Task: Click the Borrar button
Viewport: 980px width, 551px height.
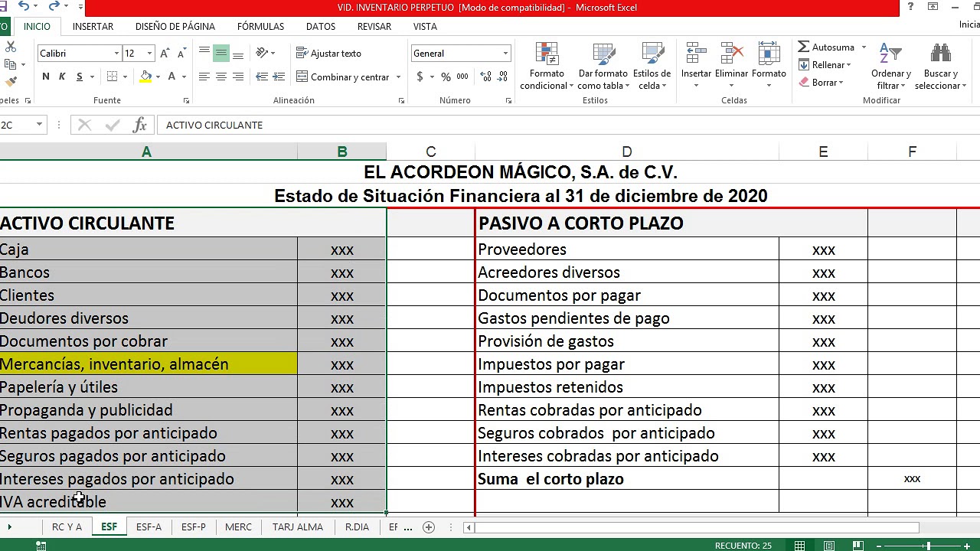Action: [x=823, y=83]
